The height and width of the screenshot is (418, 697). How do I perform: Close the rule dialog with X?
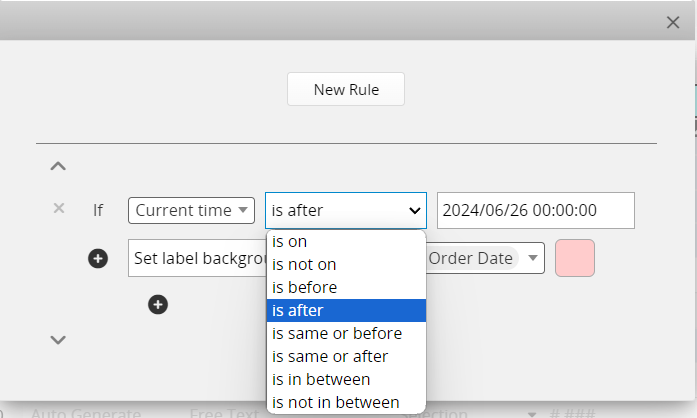point(673,23)
